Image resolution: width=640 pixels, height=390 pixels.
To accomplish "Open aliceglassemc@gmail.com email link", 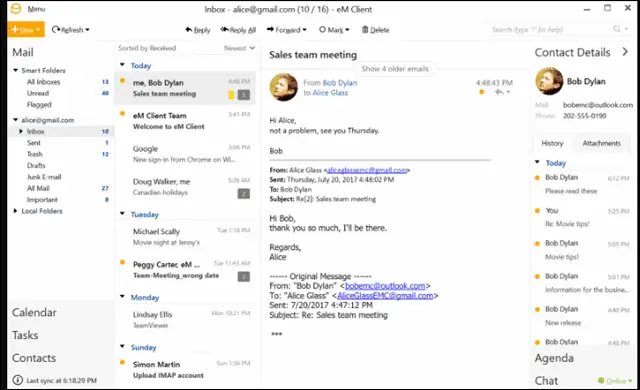I will pos(367,170).
